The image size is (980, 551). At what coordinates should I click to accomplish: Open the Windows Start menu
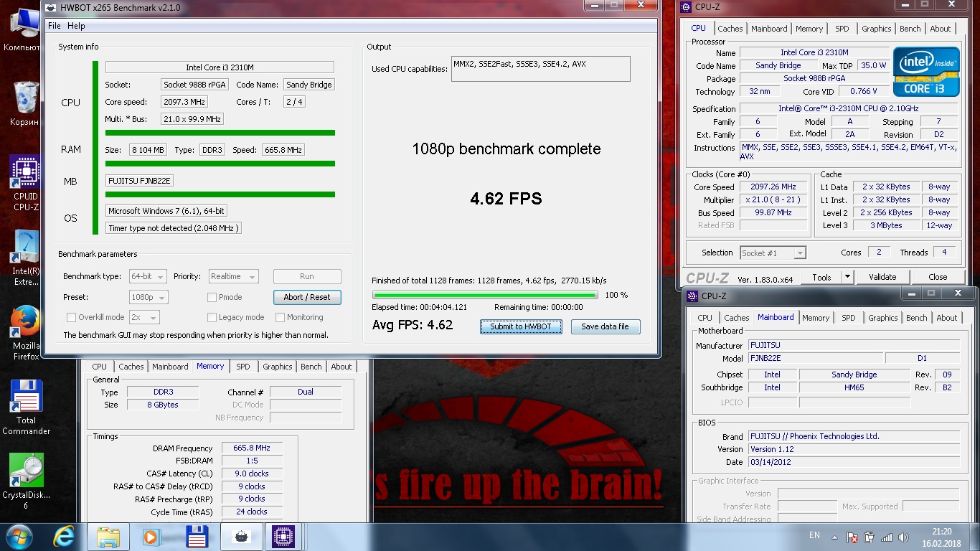(19, 537)
